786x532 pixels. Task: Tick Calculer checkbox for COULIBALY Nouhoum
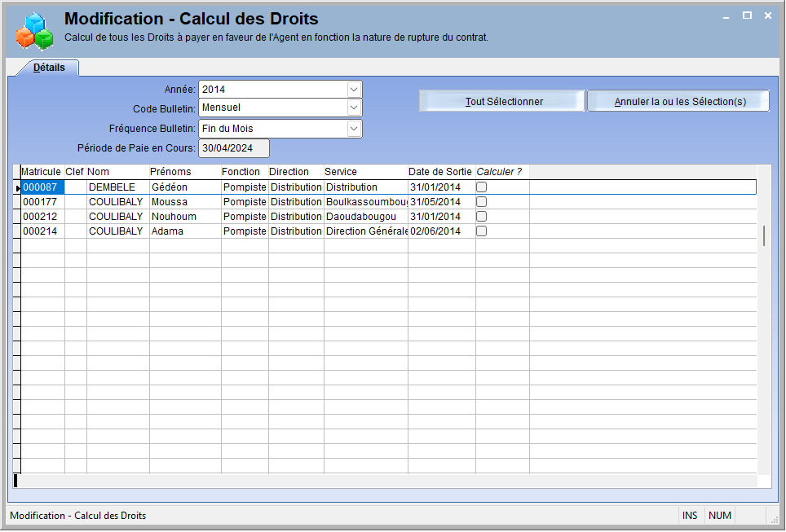pos(481,217)
